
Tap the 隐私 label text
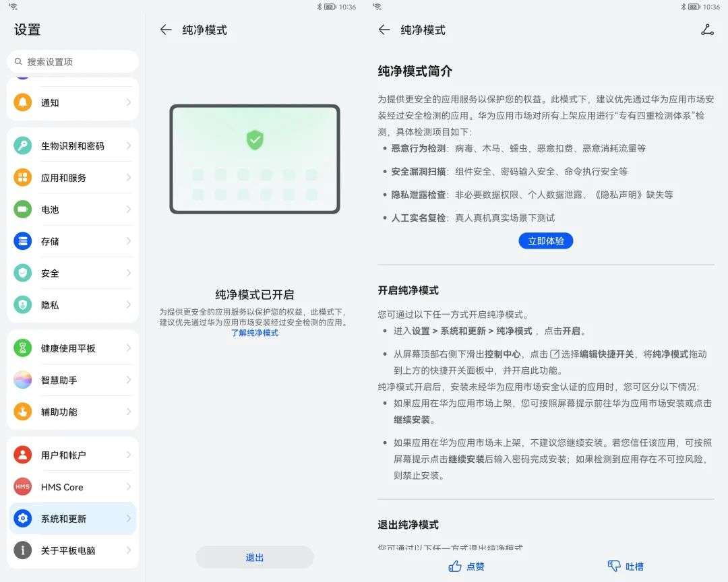tap(50, 305)
